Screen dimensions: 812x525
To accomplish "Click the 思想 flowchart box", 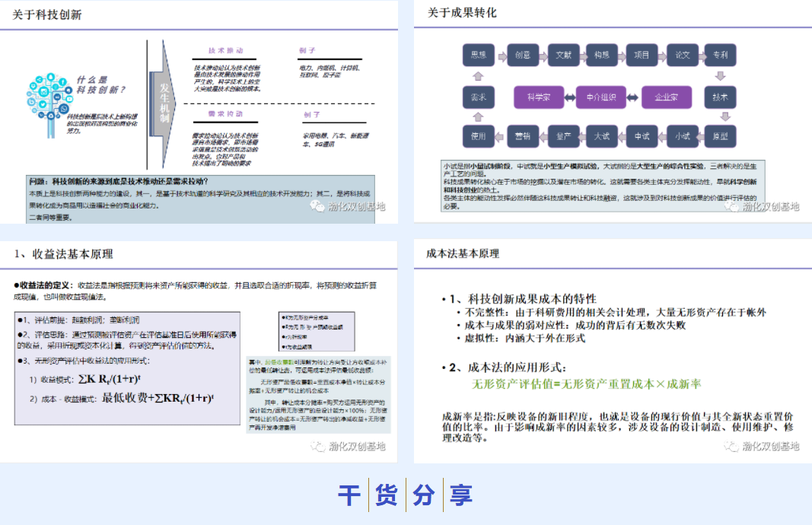I will coord(479,55).
